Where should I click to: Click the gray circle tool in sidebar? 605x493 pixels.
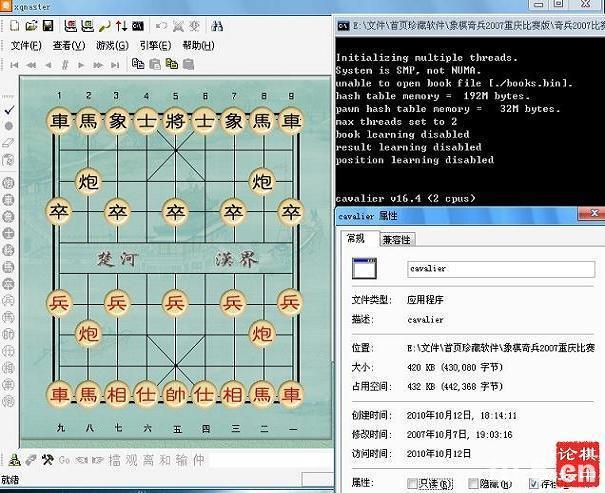pyautogui.click(x=8, y=126)
